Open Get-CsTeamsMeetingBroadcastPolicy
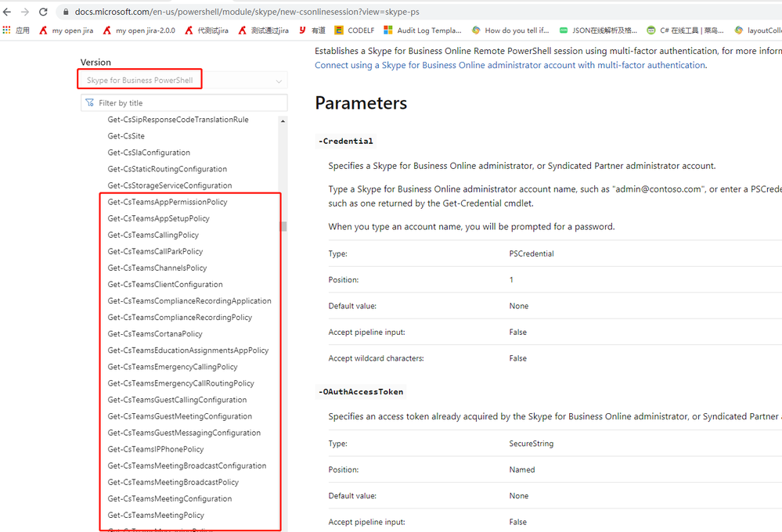 (x=173, y=482)
